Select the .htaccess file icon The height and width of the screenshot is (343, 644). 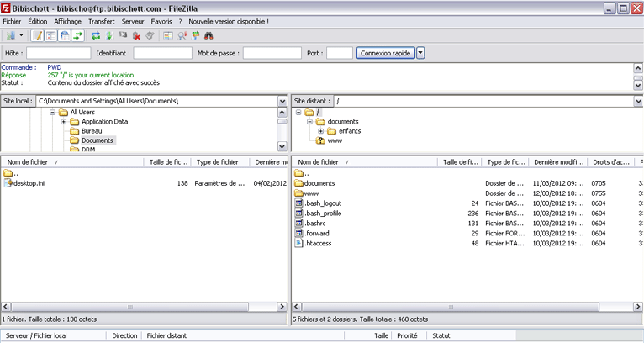298,243
